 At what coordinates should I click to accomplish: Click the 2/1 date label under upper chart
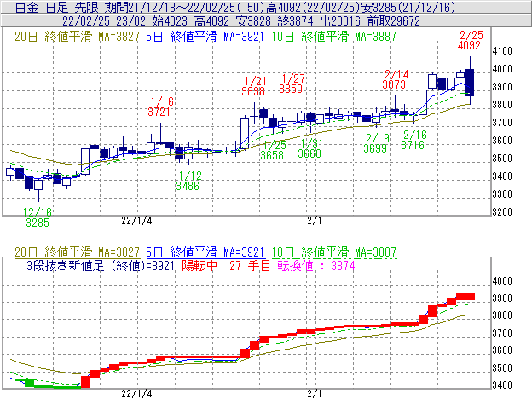point(315,221)
